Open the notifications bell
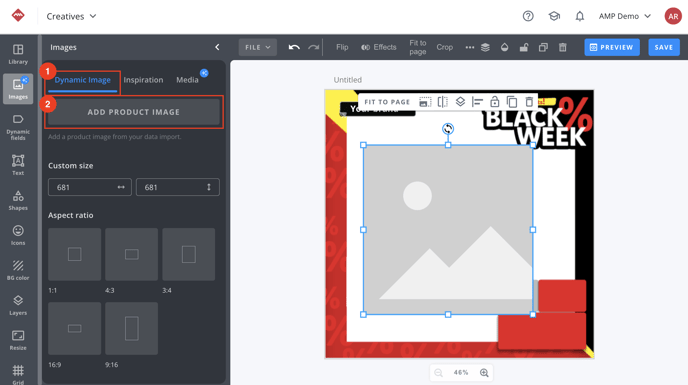Viewport: 688px width, 385px height. click(580, 16)
